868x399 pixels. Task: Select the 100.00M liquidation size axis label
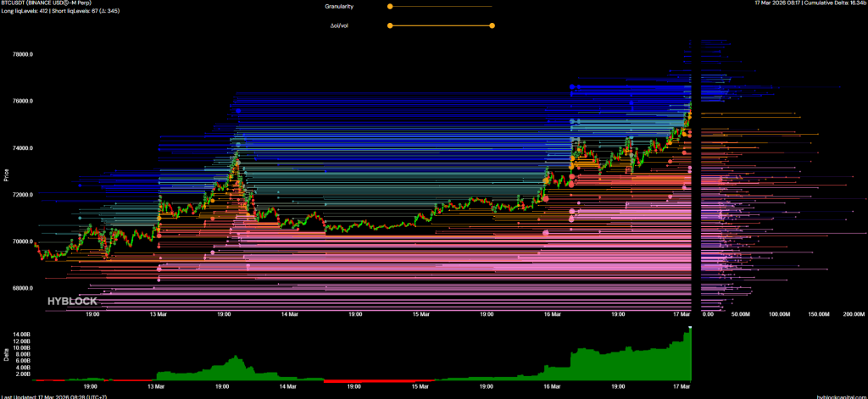tap(779, 313)
